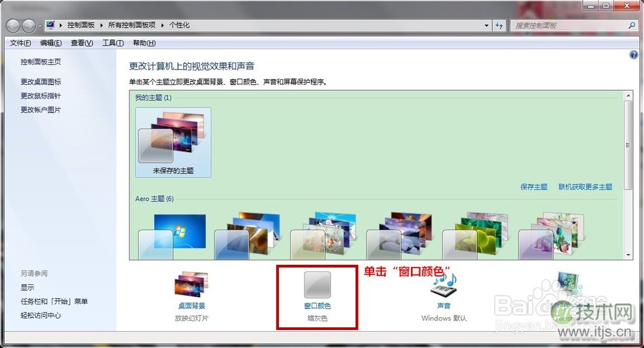Go forward with the Forward arrow button
This screenshot has height=348, width=644.
click(x=29, y=26)
